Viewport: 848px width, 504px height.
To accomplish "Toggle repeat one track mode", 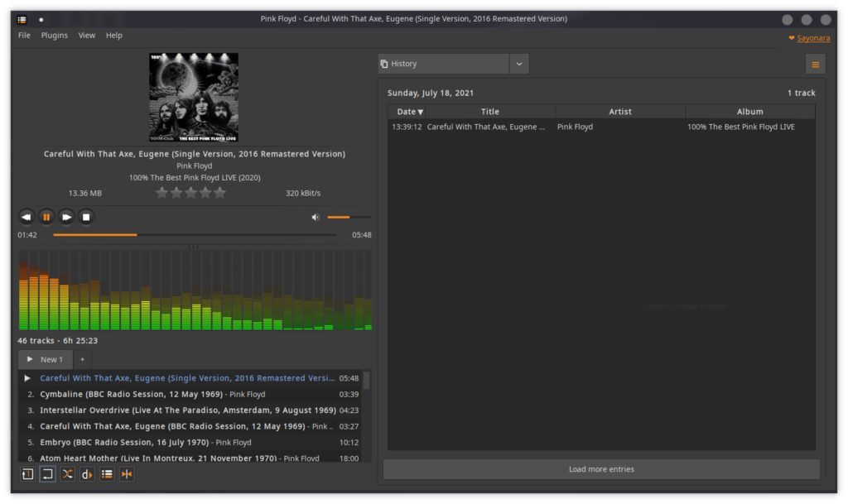I will [27, 474].
